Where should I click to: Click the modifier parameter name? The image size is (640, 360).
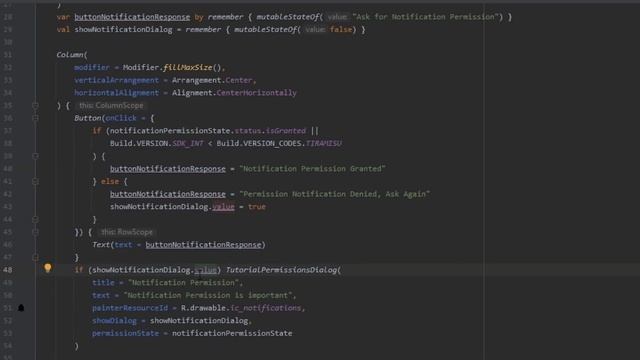click(x=92, y=67)
